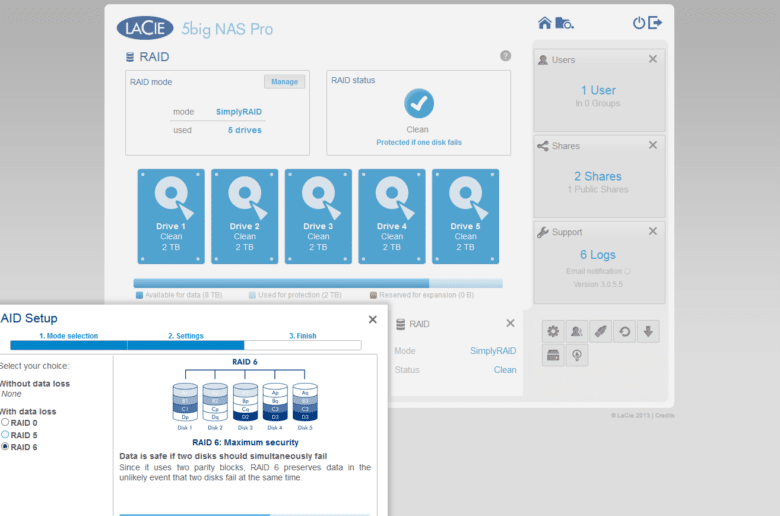
Task: Open the USB drive icon tile
Action: 601,331
